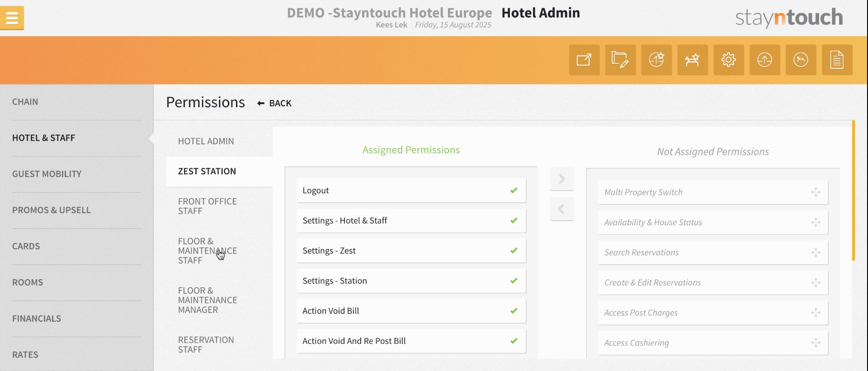The height and width of the screenshot is (371, 868).
Task: Click drag handle icon on Availability & House Status
Action: (816, 222)
